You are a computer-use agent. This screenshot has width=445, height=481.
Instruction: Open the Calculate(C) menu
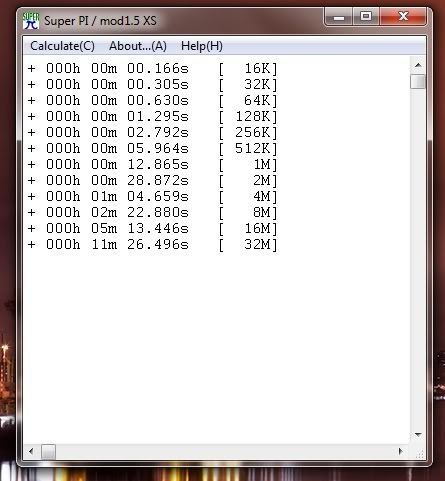point(62,46)
